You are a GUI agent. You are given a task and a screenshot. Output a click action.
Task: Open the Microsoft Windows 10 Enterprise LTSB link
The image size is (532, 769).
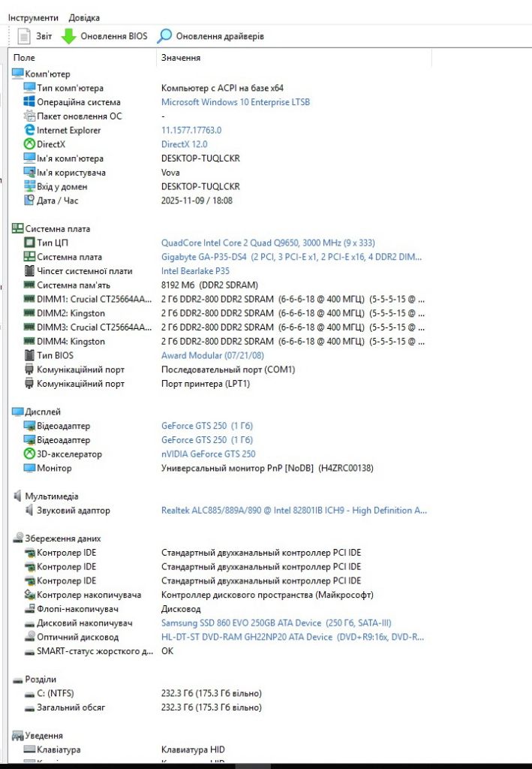coord(236,102)
